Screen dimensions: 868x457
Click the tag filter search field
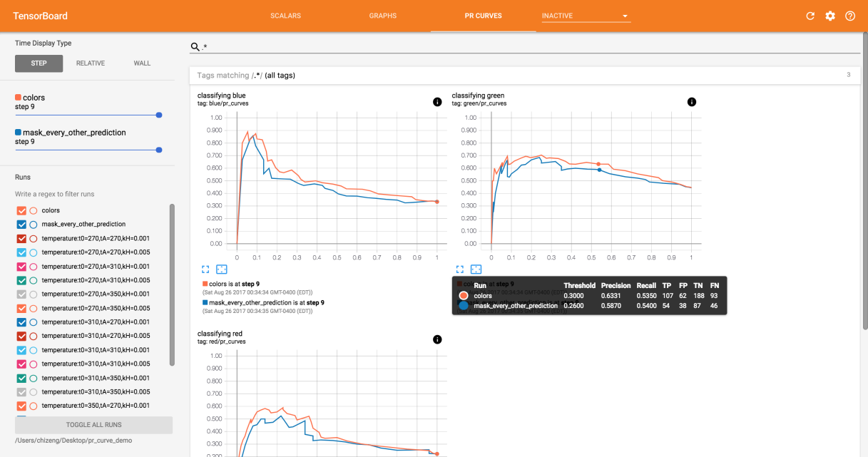click(531, 47)
